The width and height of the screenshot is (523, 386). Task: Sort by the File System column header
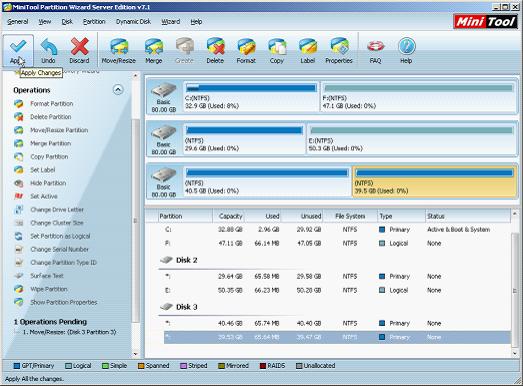[x=350, y=216]
